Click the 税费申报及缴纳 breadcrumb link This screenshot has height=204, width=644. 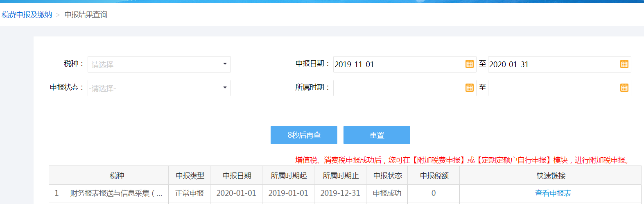[27, 15]
